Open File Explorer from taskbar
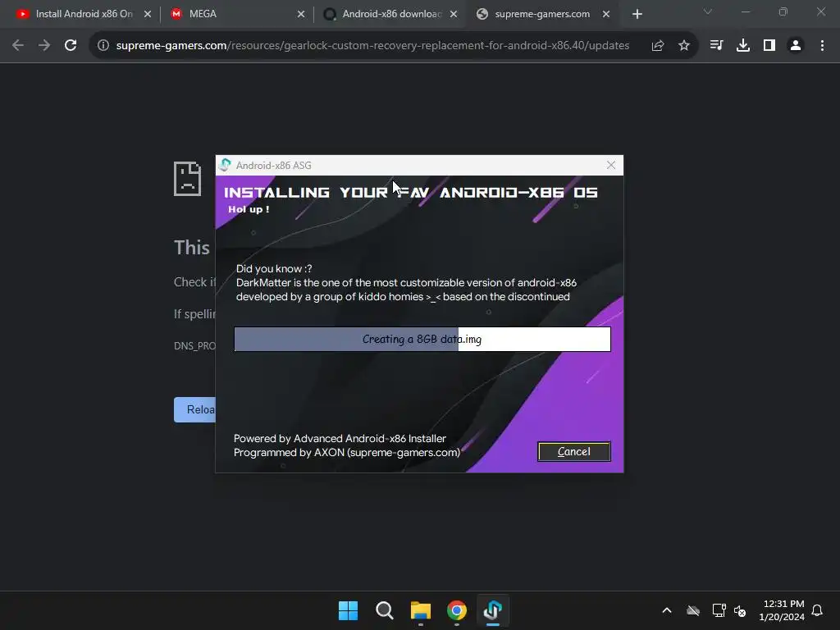The height and width of the screenshot is (630, 840). (421, 610)
